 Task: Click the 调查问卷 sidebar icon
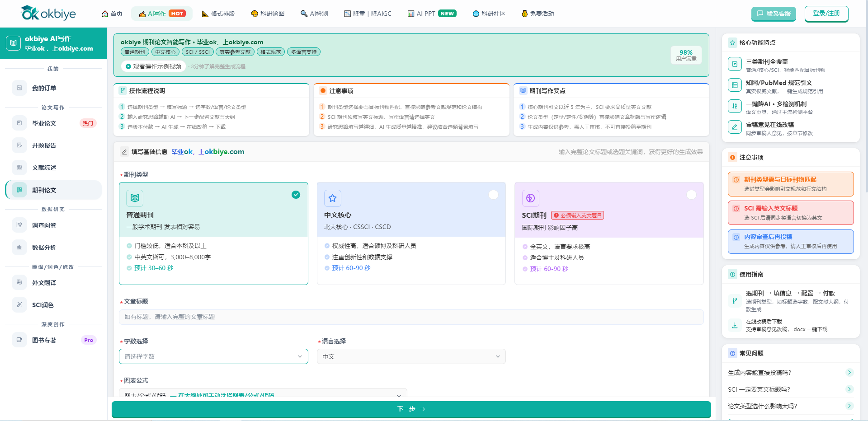coord(19,225)
